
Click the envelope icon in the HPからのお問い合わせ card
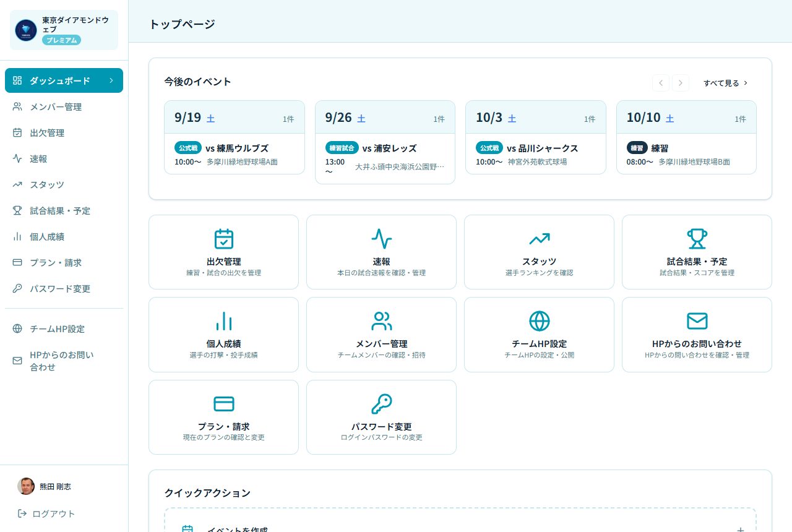(697, 321)
